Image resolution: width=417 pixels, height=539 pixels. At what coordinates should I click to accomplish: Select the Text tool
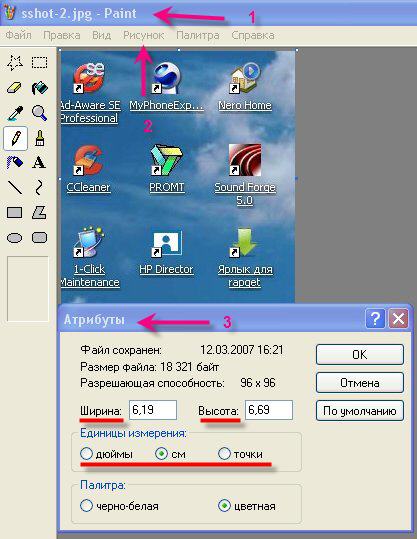(x=40, y=162)
